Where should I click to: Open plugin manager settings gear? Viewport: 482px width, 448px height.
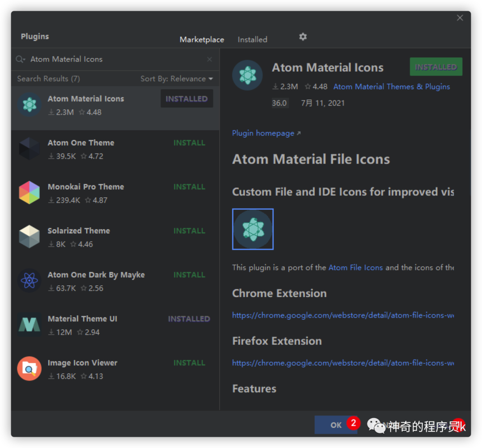pos(303,37)
